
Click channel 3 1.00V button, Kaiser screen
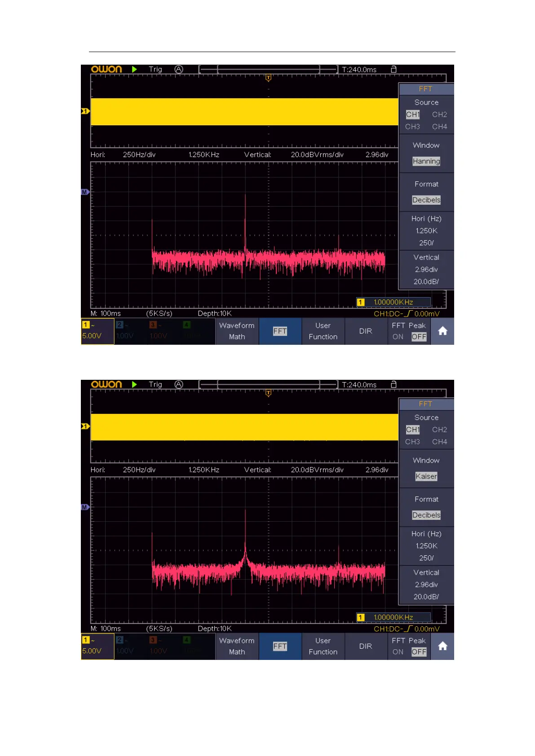[165, 646]
